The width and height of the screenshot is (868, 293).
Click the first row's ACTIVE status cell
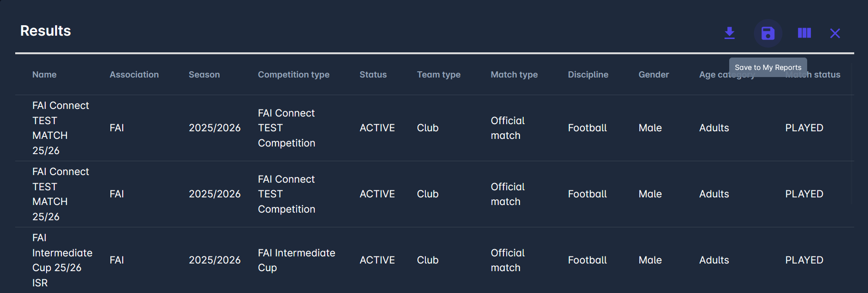tap(377, 128)
